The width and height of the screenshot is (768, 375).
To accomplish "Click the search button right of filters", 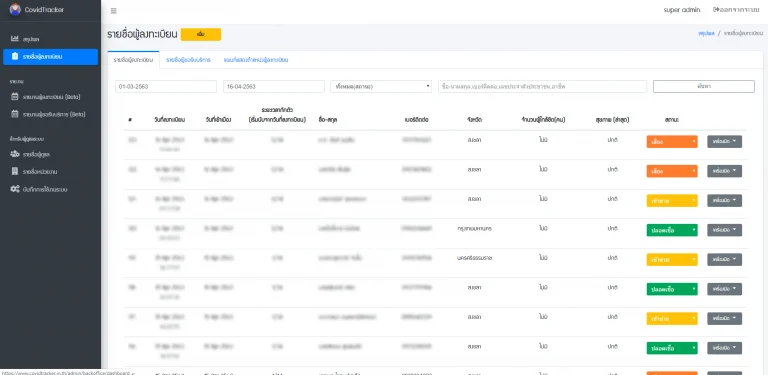I will [704, 86].
